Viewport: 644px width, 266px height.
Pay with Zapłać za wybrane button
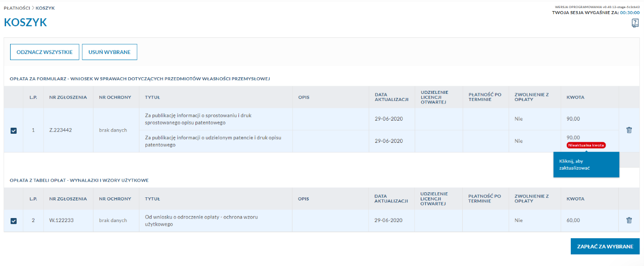[605, 246]
